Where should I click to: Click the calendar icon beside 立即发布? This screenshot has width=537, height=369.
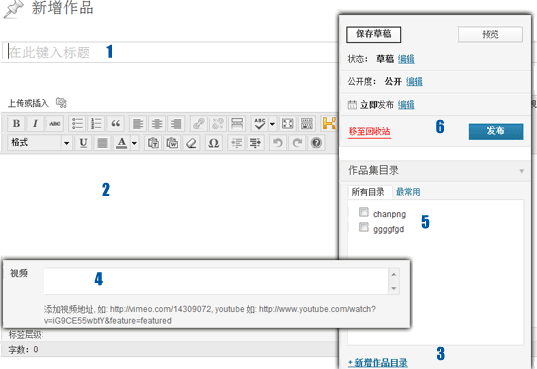(x=352, y=104)
